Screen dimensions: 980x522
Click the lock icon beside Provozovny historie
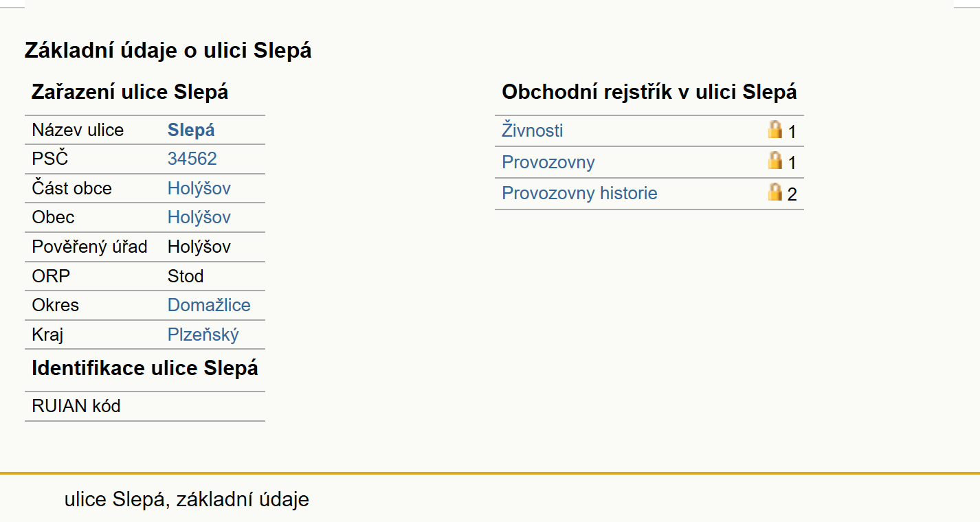click(775, 192)
